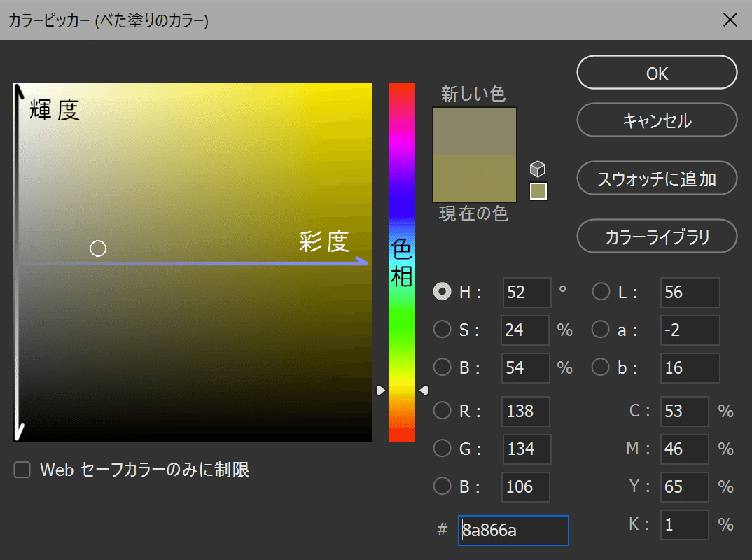
Task: Click the 3D material cube icon
Action: [538, 168]
